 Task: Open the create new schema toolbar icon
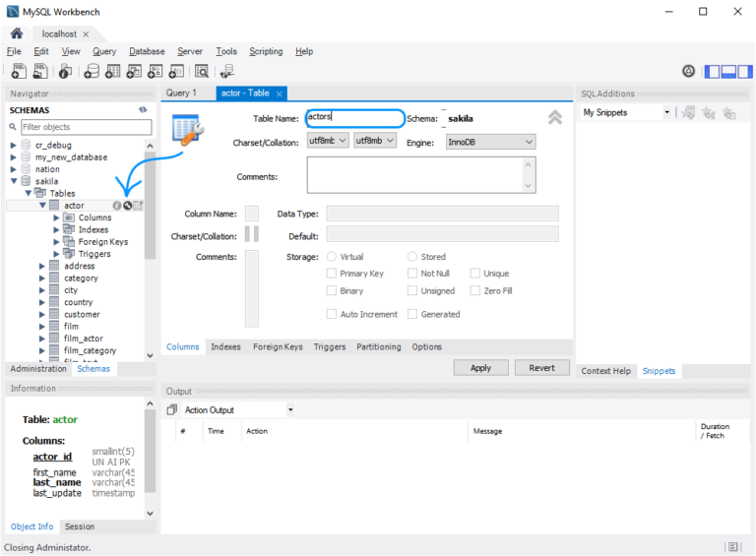[92, 71]
